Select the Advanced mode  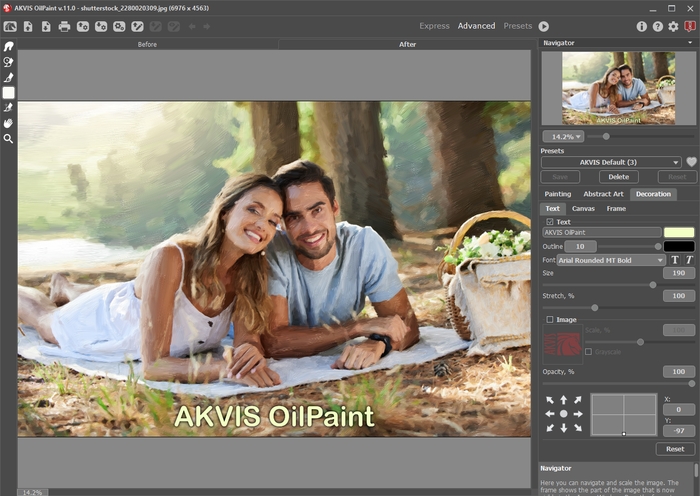pyautogui.click(x=476, y=26)
